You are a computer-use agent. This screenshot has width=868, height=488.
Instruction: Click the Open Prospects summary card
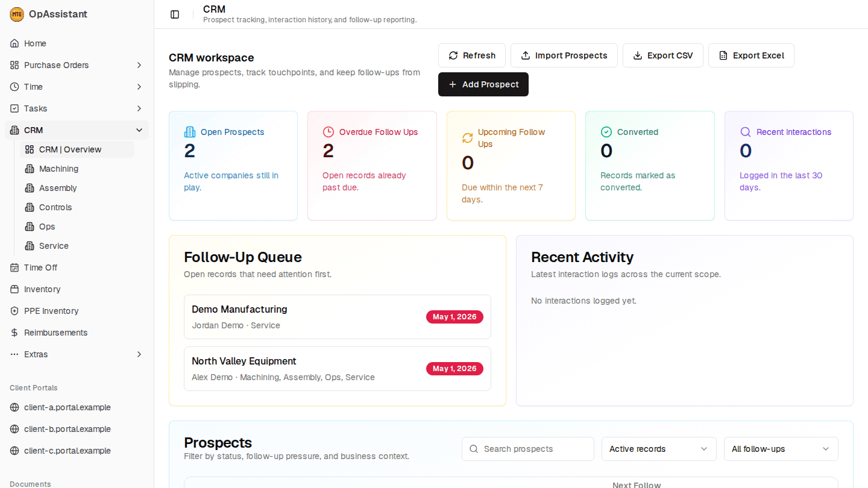[x=233, y=166]
